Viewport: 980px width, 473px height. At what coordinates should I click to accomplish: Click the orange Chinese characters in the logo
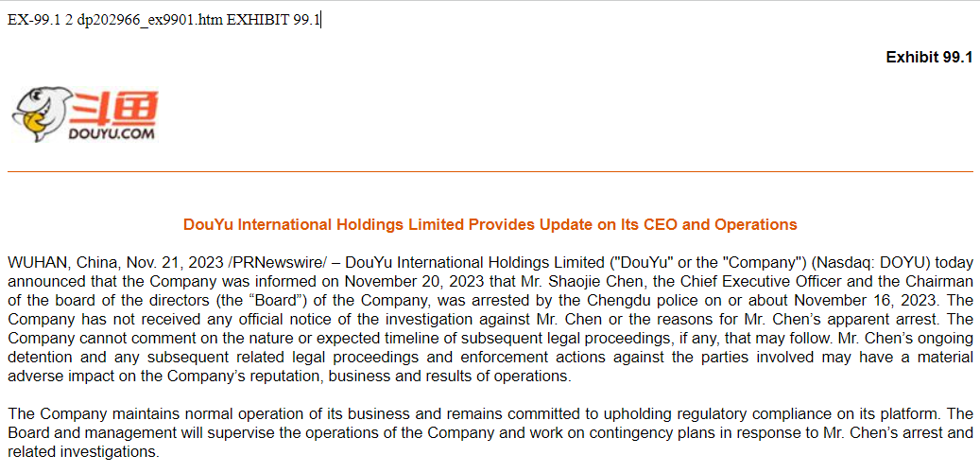113,108
